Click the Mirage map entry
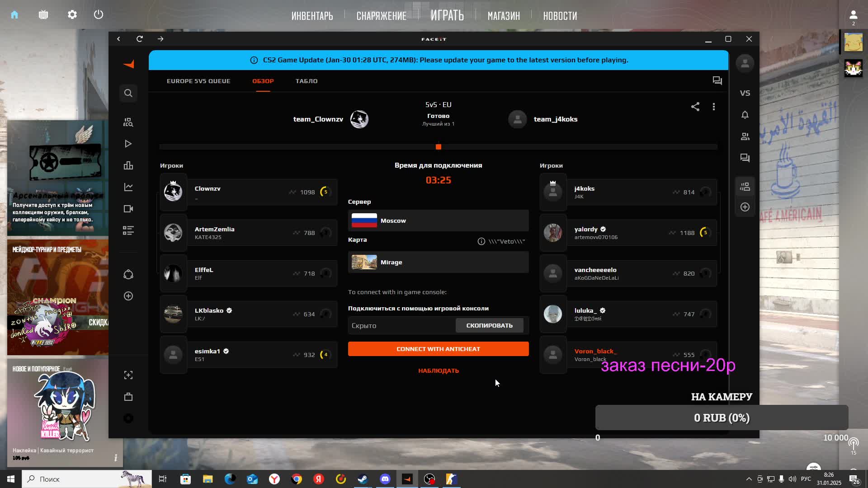This screenshot has width=868, height=488. click(x=439, y=262)
